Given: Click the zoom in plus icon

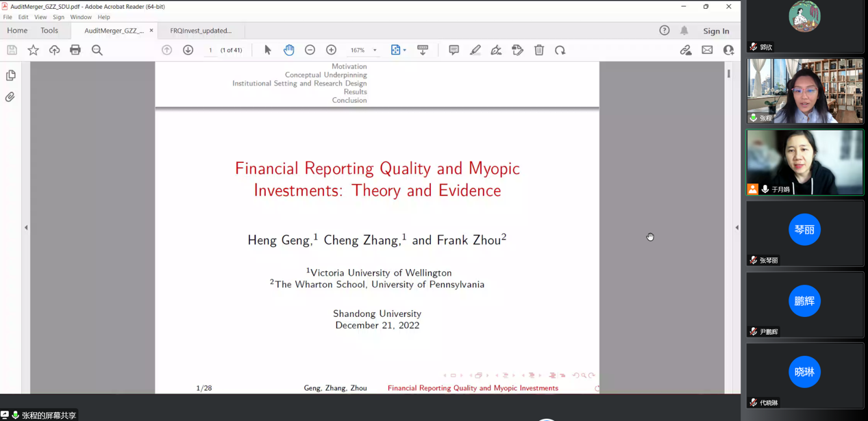Looking at the screenshot, I should point(331,50).
